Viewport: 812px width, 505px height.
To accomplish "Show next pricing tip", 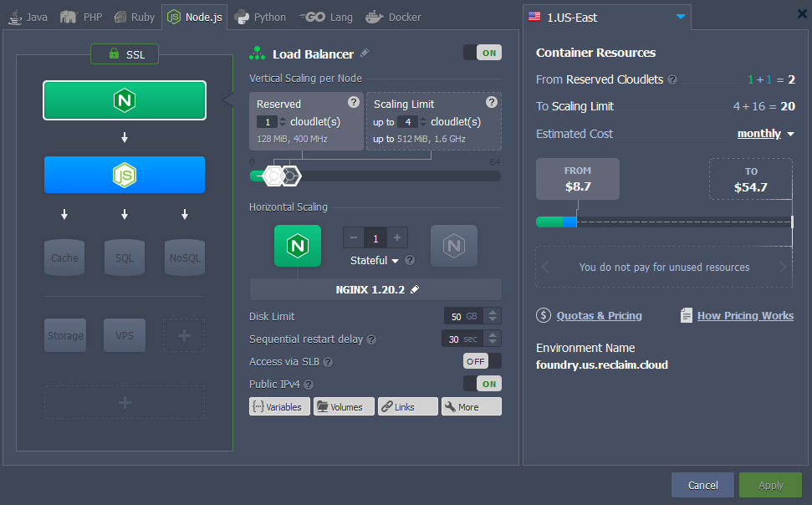I will pos(783,267).
